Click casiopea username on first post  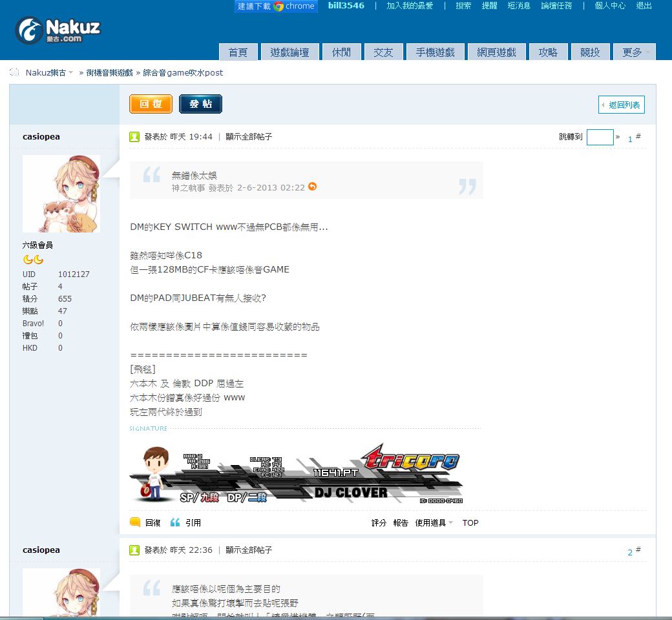[41, 137]
